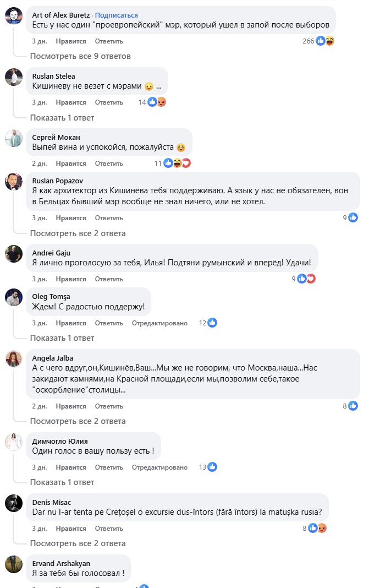
Task: Reply to Сергей Мокан's comment via Ответить
Action: pos(109,164)
